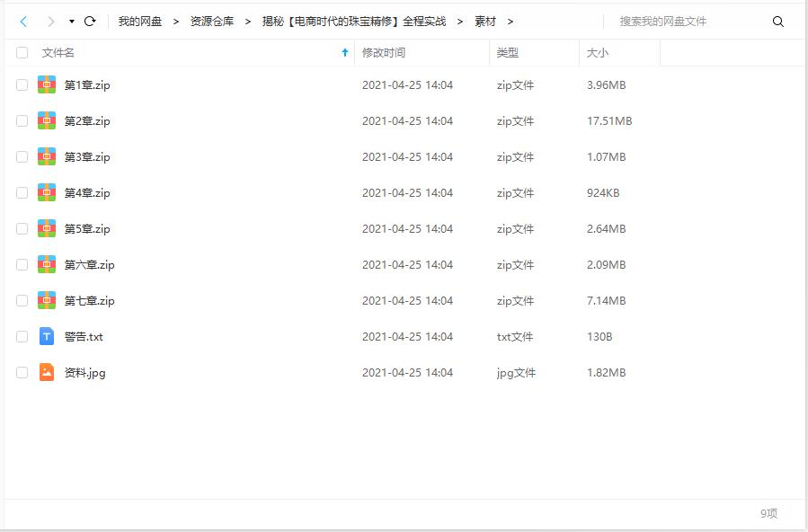
Task: Navigate to 资源仓库 breadcrumb
Action: (212, 22)
